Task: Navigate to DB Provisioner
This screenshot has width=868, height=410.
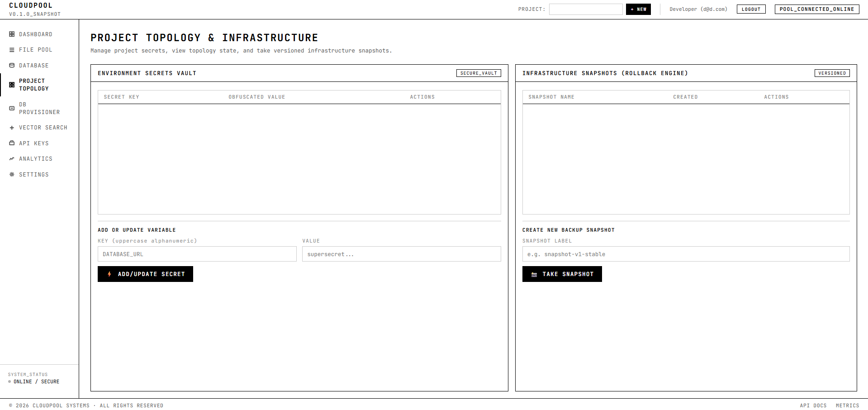Action: (x=39, y=108)
